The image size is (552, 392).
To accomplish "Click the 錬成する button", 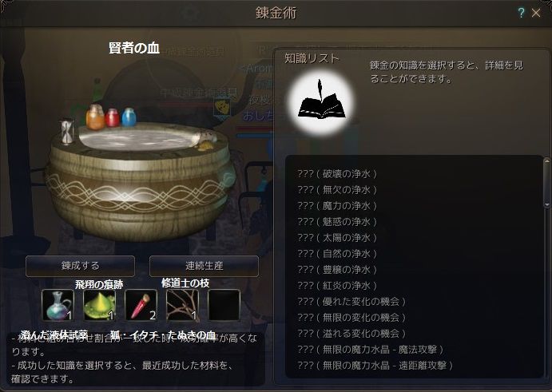I will click(x=80, y=266).
